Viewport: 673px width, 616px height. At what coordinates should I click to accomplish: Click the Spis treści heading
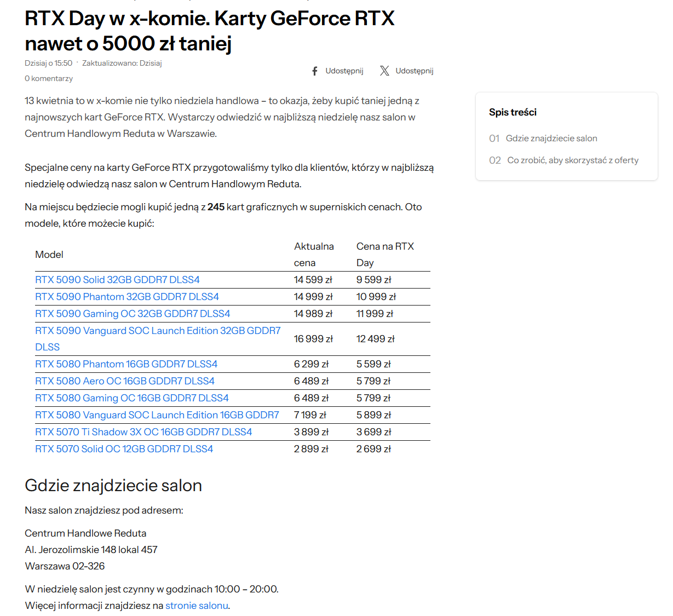coord(513,112)
